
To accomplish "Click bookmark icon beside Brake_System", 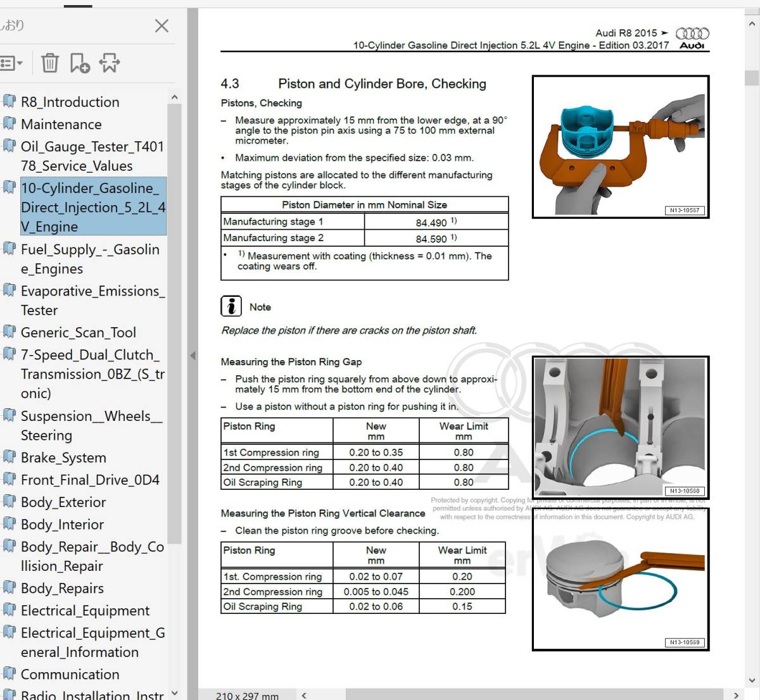I will point(9,456).
